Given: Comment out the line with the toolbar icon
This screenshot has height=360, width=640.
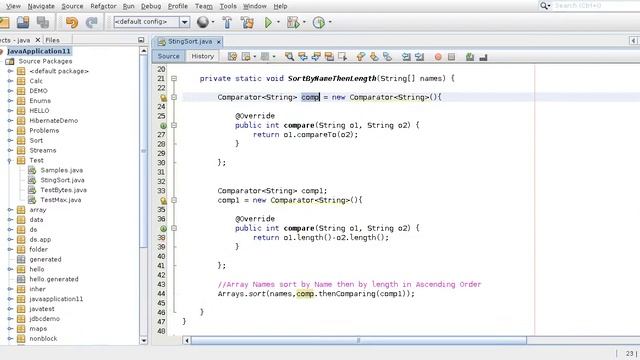Looking at the screenshot, I should click(470, 57).
